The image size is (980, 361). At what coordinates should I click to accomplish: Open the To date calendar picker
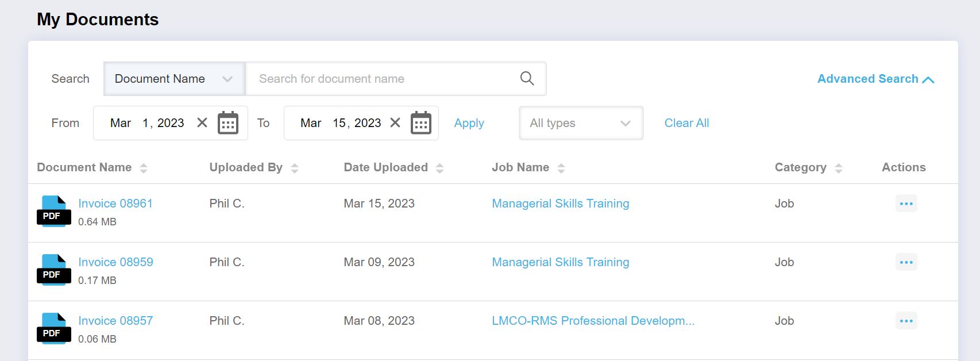pyautogui.click(x=420, y=123)
